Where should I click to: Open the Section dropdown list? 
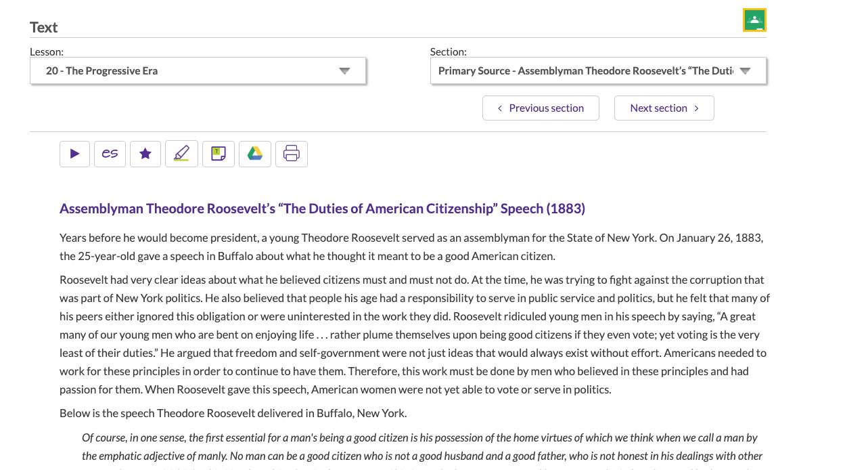(598, 70)
